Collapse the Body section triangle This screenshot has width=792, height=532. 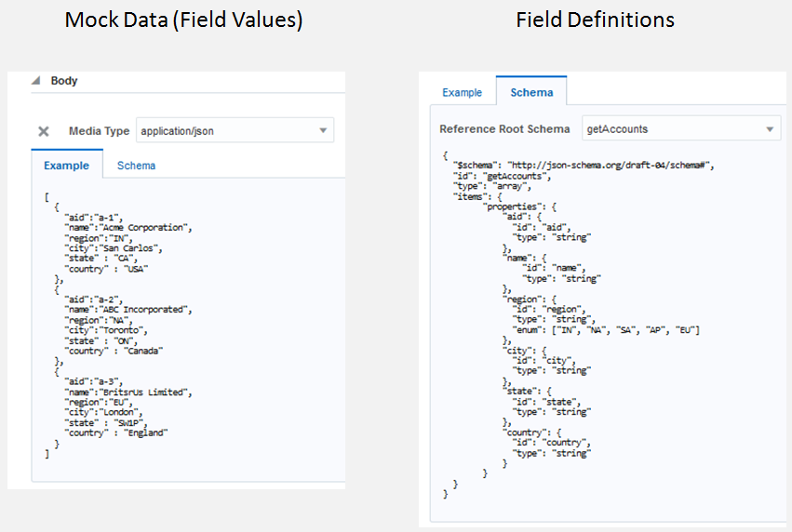tap(35, 81)
